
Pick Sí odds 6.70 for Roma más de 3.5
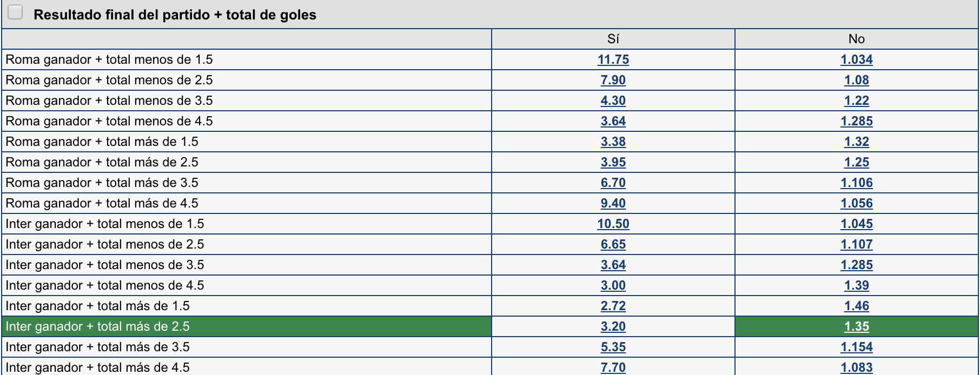pyautogui.click(x=613, y=183)
